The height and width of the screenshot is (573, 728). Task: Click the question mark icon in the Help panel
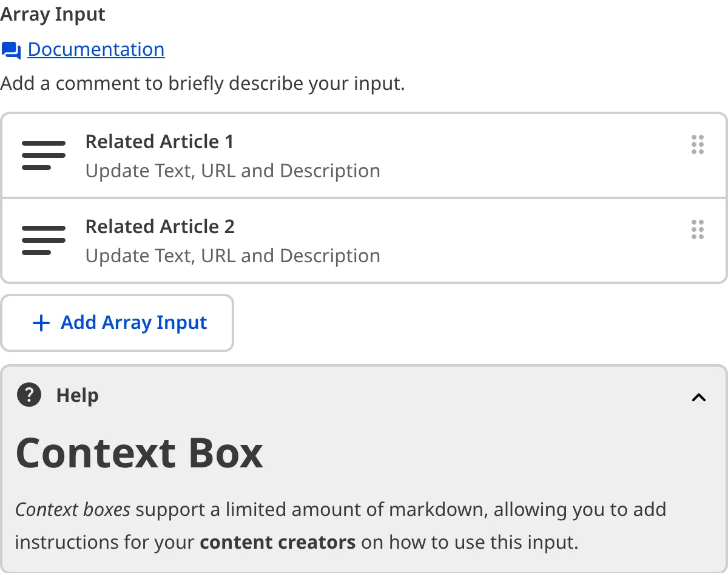pyautogui.click(x=29, y=395)
